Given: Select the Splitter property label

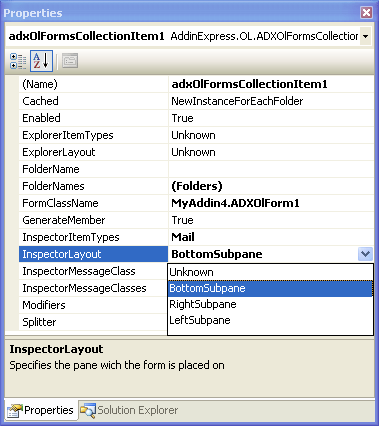Looking at the screenshot, I should [x=93, y=322].
